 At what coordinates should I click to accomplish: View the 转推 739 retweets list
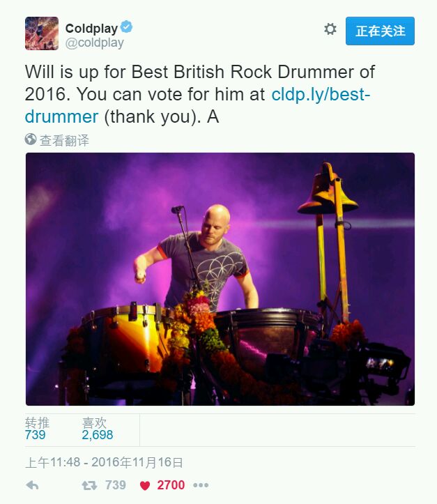(x=37, y=429)
